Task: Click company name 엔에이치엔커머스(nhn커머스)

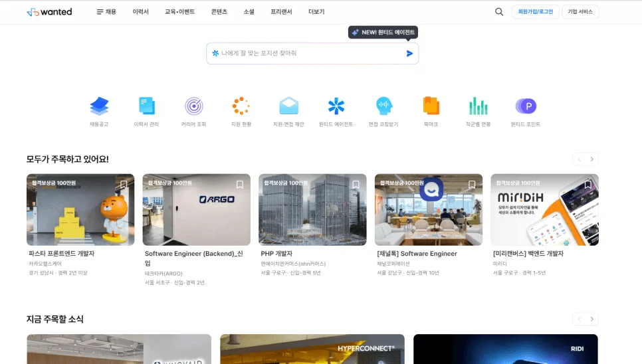Action: pyautogui.click(x=293, y=264)
